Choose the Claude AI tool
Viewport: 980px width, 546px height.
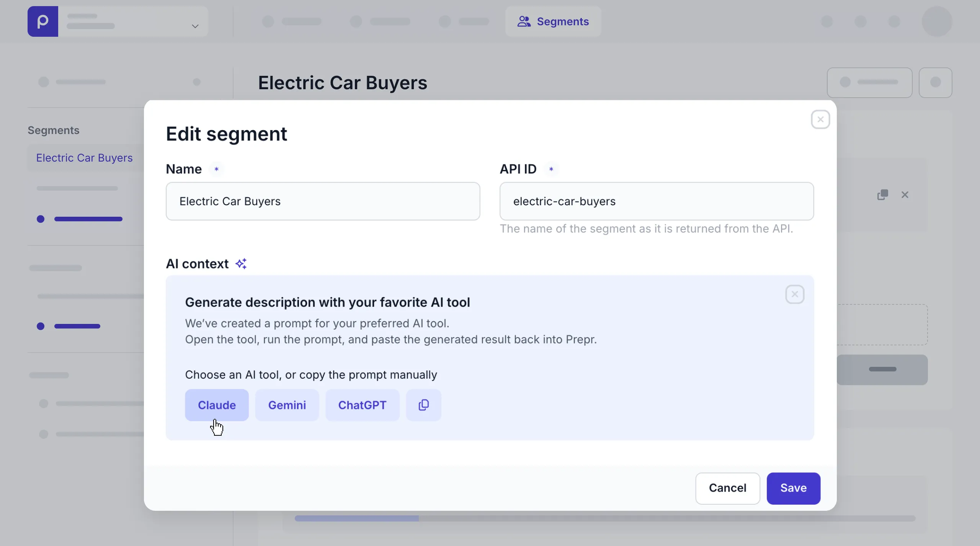217,405
